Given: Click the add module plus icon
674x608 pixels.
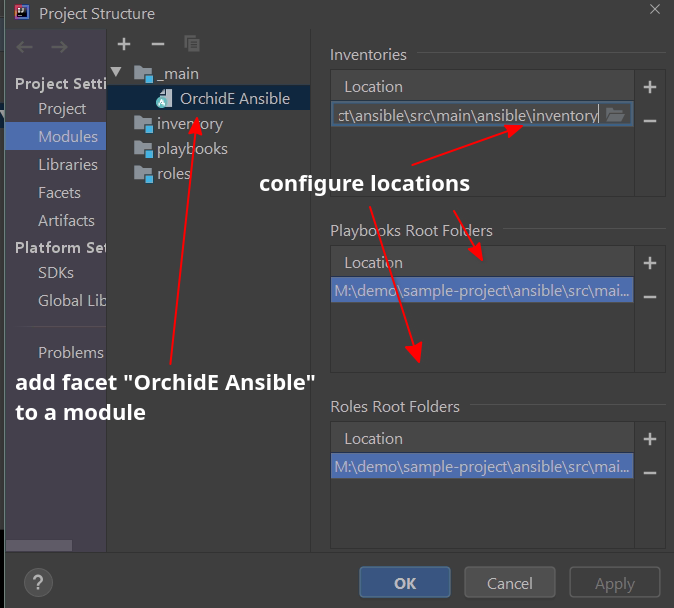Looking at the screenshot, I should point(124,44).
